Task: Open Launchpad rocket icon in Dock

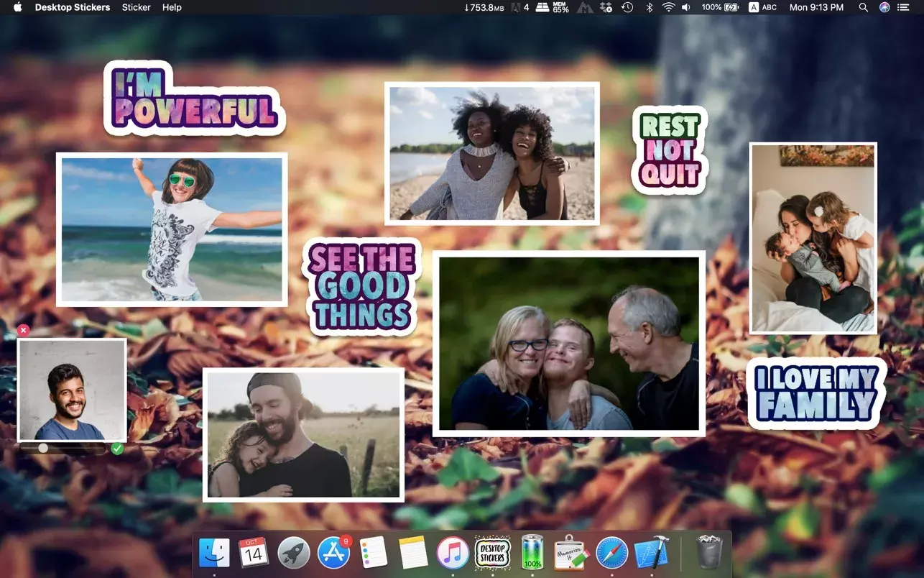Action: coord(293,553)
